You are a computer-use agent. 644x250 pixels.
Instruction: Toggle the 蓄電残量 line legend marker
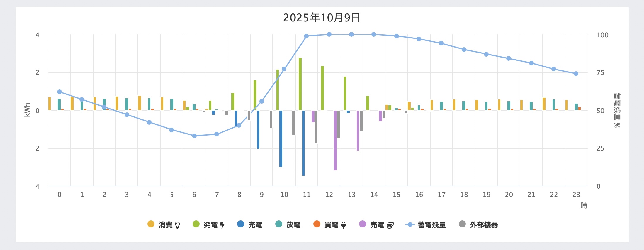click(410, 225)
